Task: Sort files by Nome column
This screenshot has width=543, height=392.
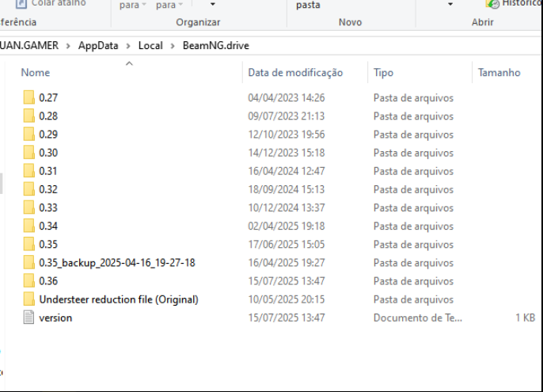Action: [x=36, y=72]
